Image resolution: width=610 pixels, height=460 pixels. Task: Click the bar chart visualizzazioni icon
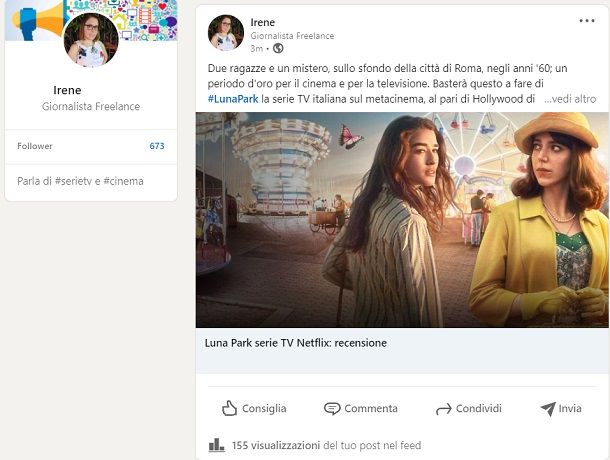(216, 445)
